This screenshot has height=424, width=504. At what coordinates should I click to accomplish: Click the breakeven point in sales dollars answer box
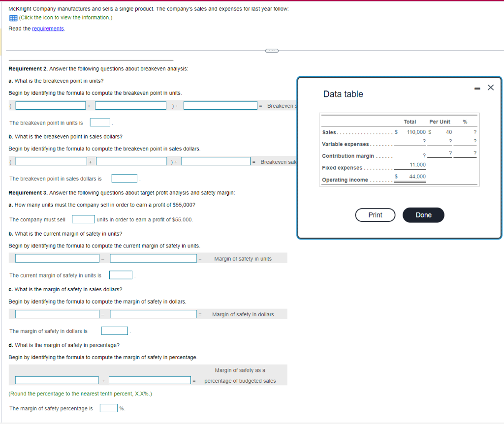(125, 178)
